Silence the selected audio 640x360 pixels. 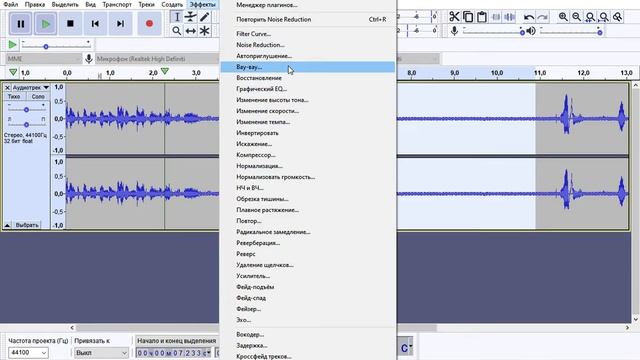tap(510, 17)
